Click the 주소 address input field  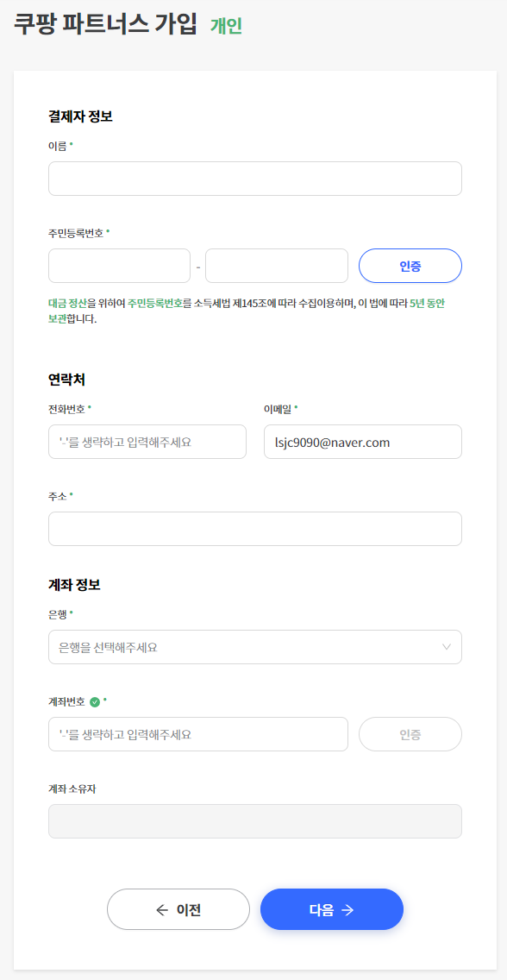click(x=254, y=529)
